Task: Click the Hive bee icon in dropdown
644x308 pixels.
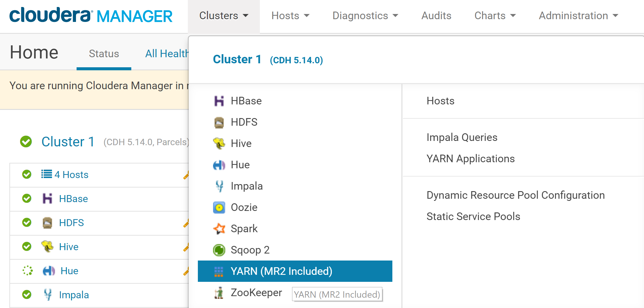Action: pos(219,143)
